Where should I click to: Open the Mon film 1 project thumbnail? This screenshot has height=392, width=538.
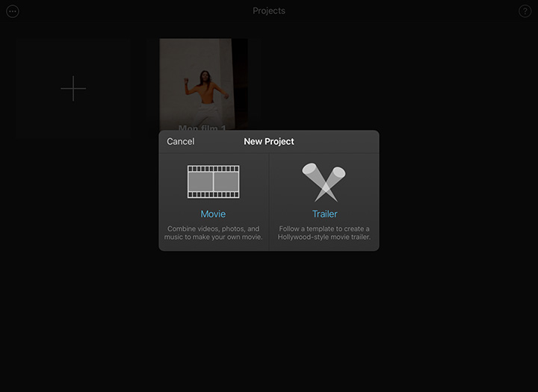203,84
